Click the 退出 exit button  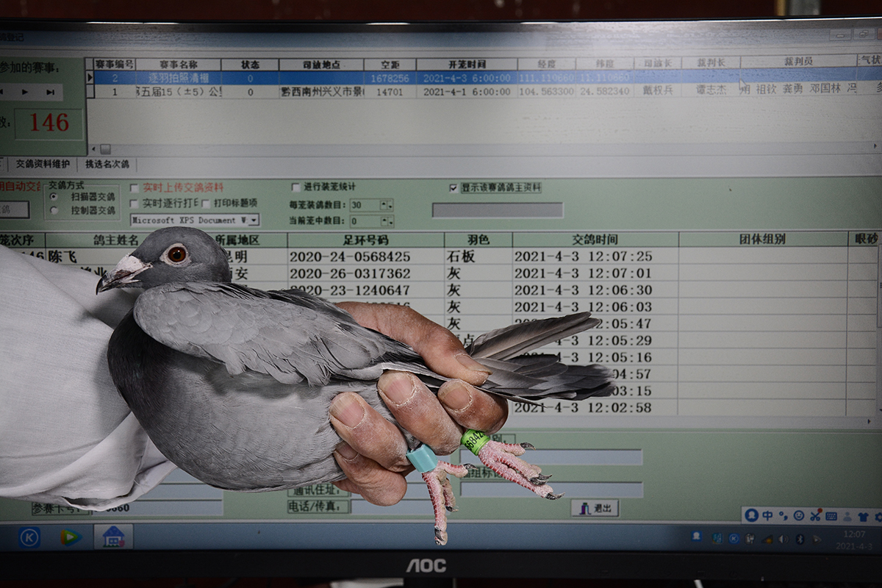pyautogui.click(x=595, y=508)
